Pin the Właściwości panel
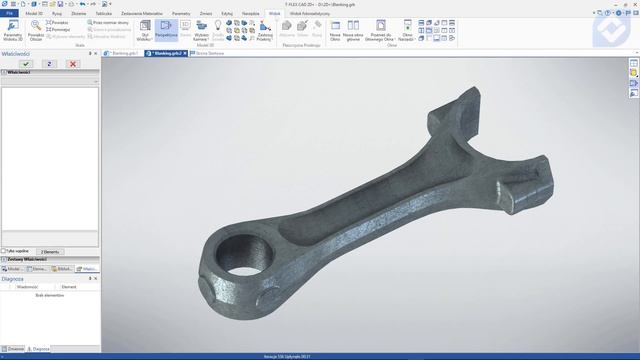 [x=90, y=53]
